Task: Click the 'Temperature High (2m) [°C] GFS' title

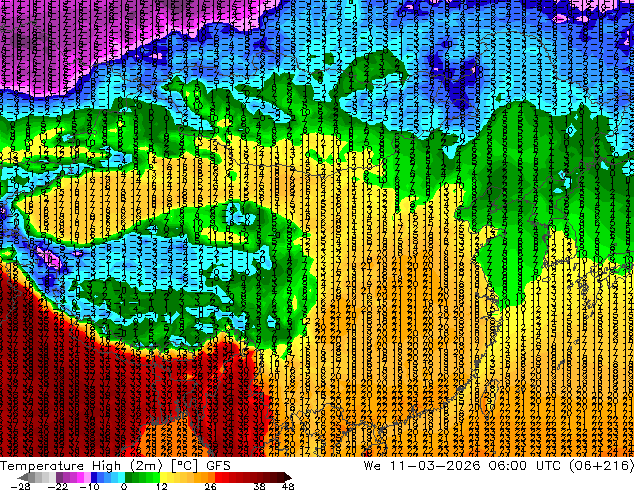Action: [x=115, y=465]
